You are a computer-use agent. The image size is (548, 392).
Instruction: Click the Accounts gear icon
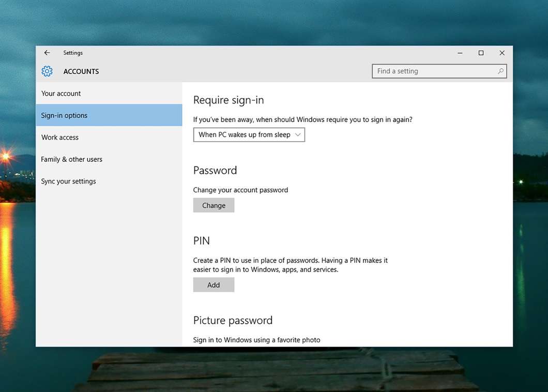coord(47,71)
